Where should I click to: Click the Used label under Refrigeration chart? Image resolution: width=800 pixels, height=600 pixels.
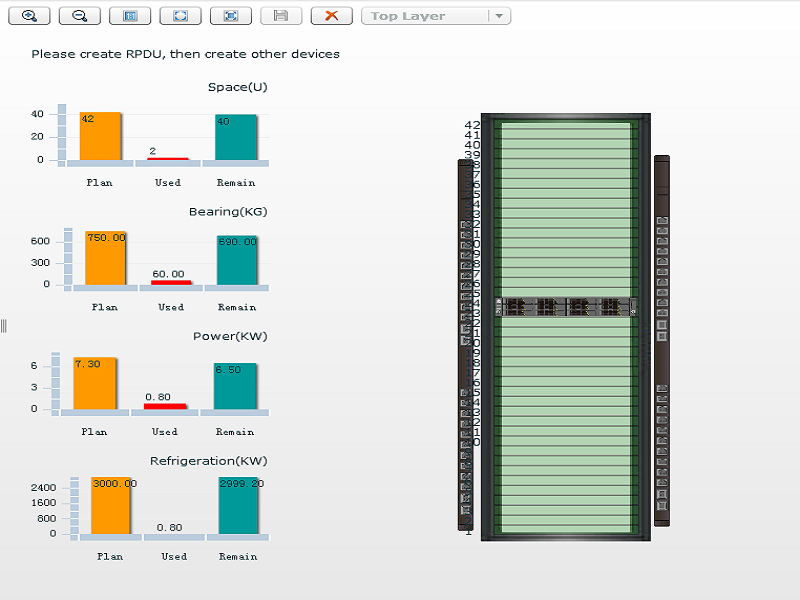174,556
